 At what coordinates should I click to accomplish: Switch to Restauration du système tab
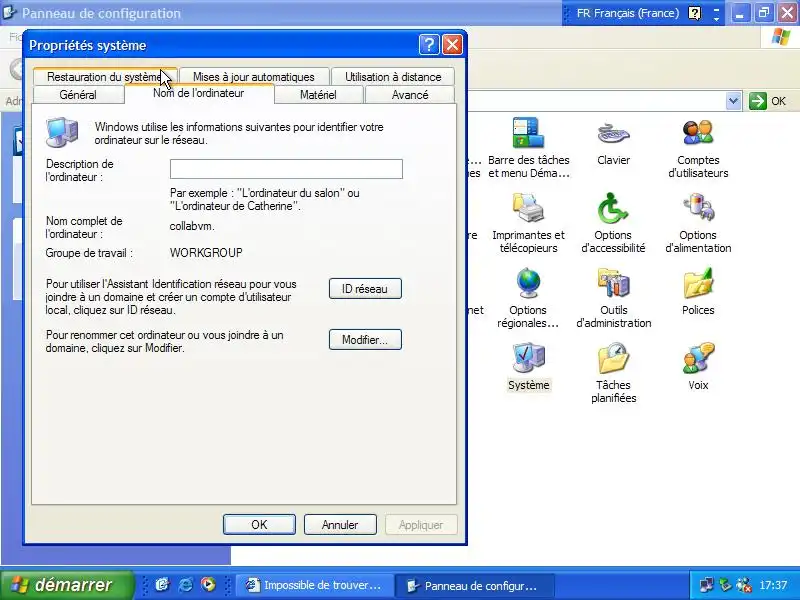coord(105,77)
